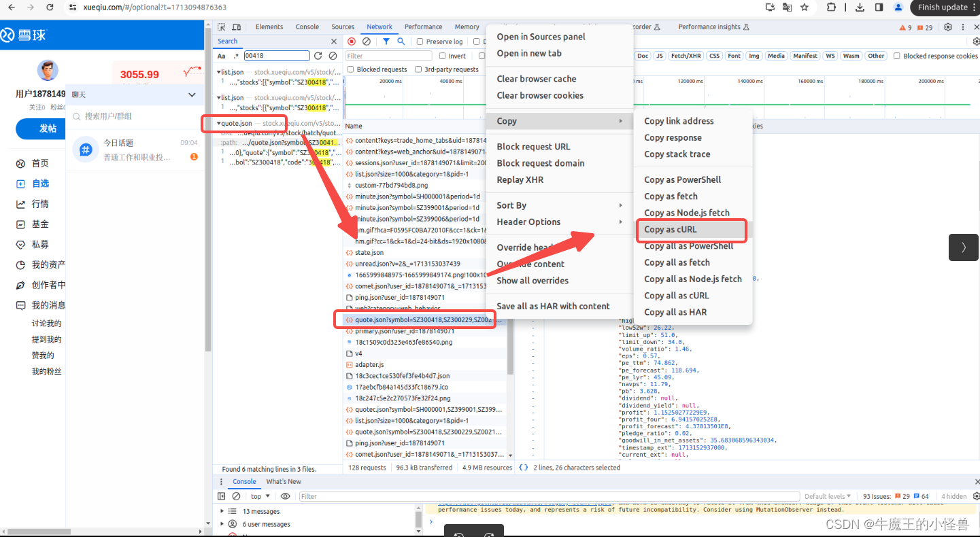The height and width of the screenshot is (537, 980).
Task: Collapse the chat panel chevron
Action: pos(192,94)
